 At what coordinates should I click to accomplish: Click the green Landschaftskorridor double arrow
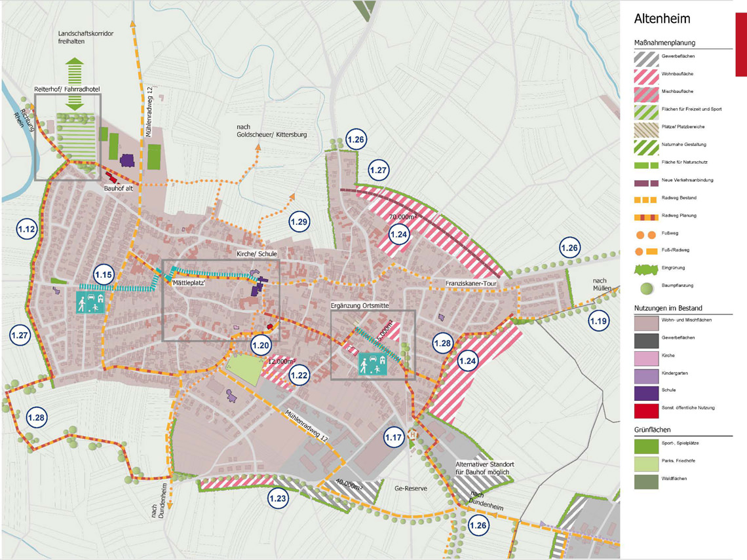(75, 84)
